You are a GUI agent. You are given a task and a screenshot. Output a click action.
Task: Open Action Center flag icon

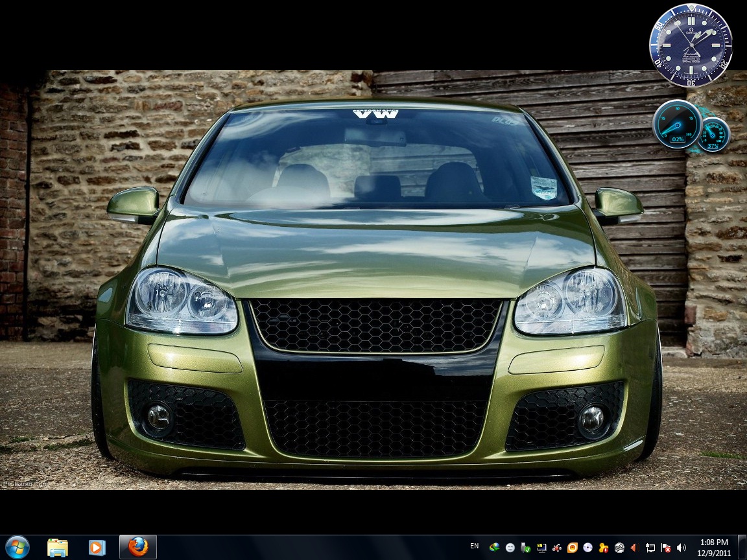click(666, 548)
